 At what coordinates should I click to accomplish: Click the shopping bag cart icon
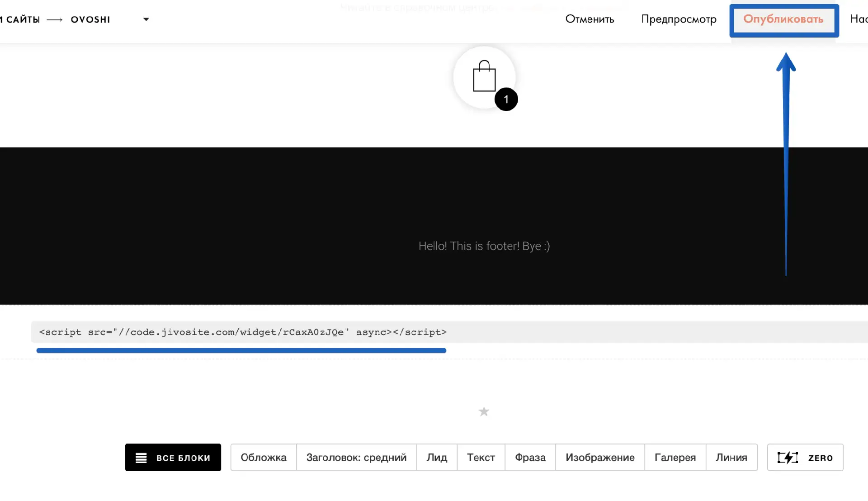coord(484,76)
